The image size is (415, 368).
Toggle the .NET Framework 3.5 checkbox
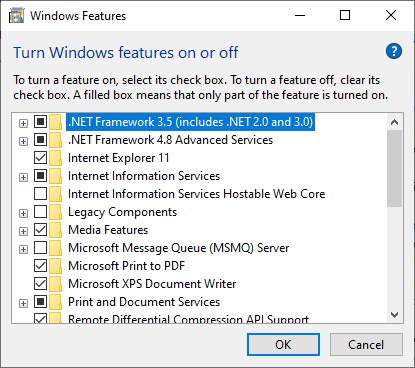[40, 122]
